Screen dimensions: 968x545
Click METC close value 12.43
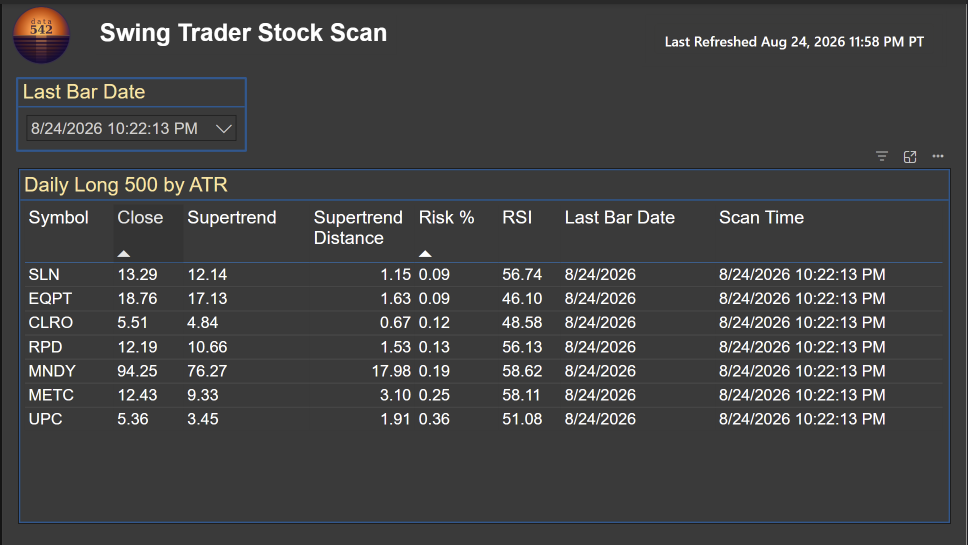pyautogui.click(x=137, y=395)
